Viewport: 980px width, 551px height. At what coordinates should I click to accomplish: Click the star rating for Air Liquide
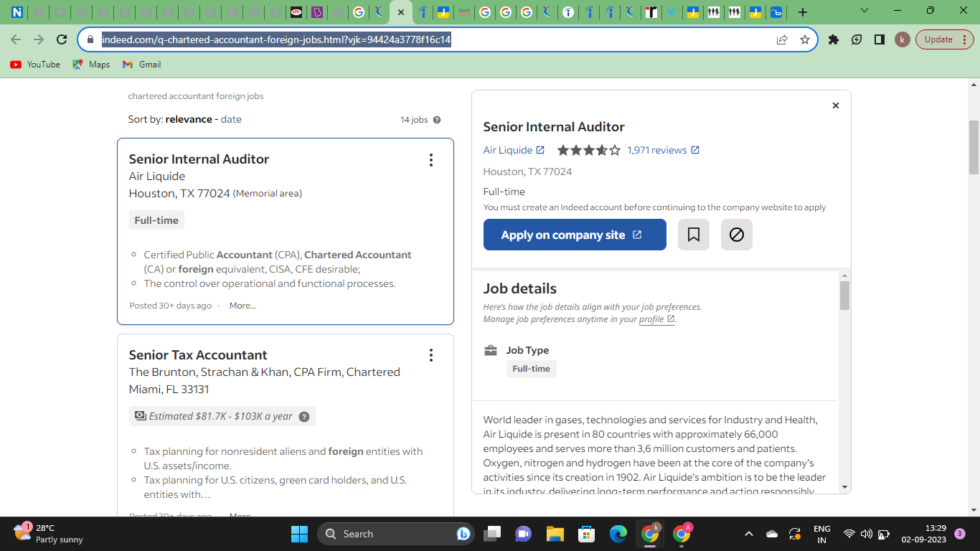[588, 150]
